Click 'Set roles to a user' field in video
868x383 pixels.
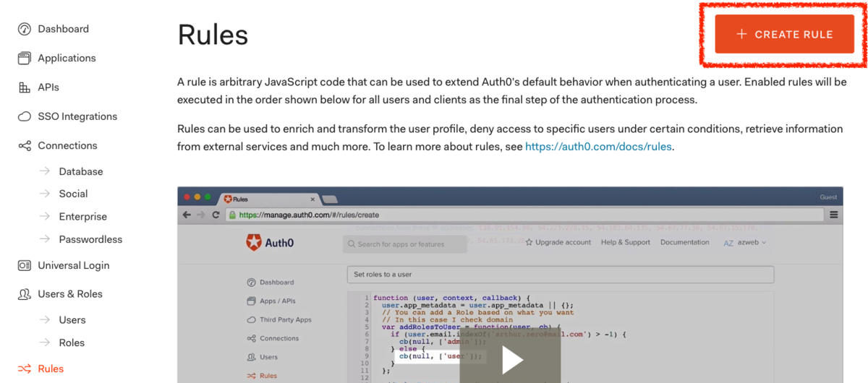561,275
